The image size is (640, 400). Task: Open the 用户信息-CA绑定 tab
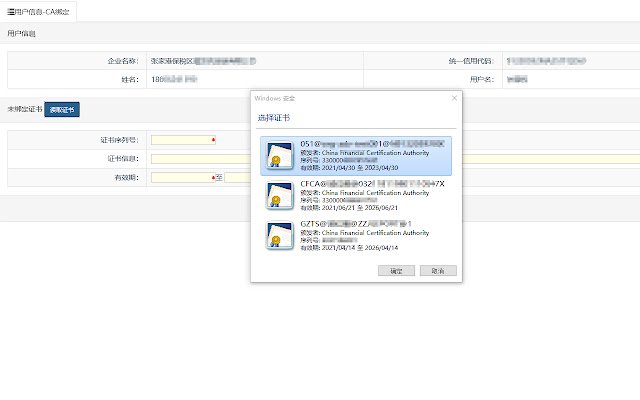(38, 12)
